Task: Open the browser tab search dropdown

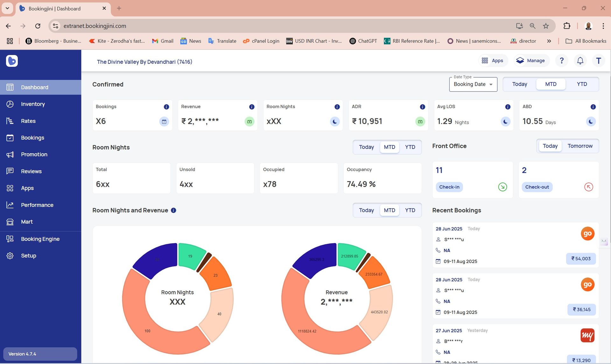Action: pos(7,8)
